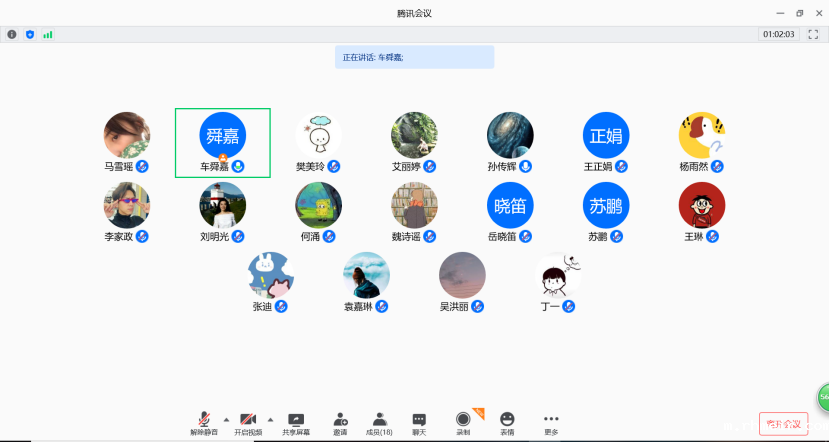
Task: Open the 成员(18) members list
Action: pyautogui.click(x=380, y=422)
